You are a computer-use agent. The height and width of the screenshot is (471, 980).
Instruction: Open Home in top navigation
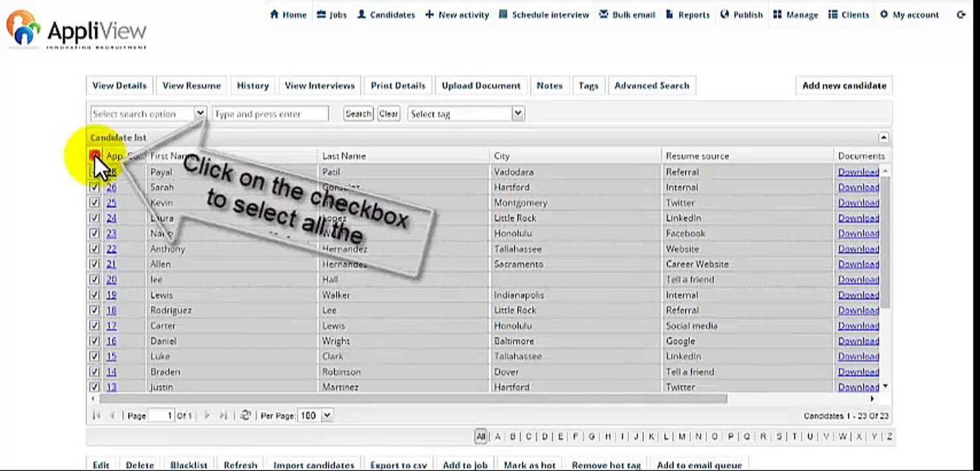(288, 14)
